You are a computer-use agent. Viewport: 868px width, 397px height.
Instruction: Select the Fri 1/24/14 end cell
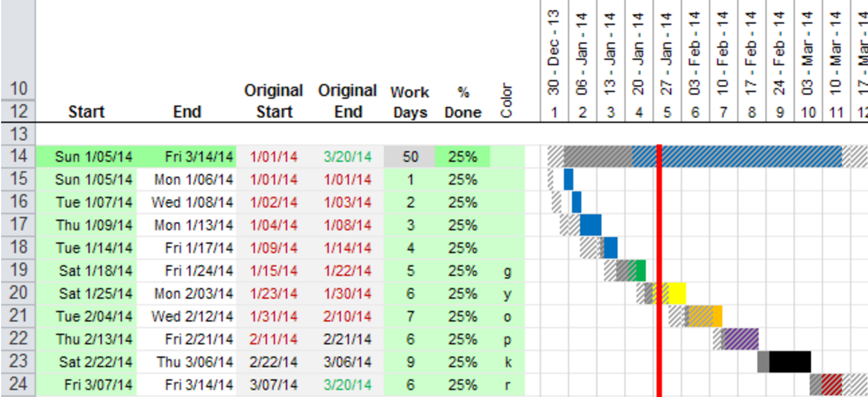click(x=186, y=270)
